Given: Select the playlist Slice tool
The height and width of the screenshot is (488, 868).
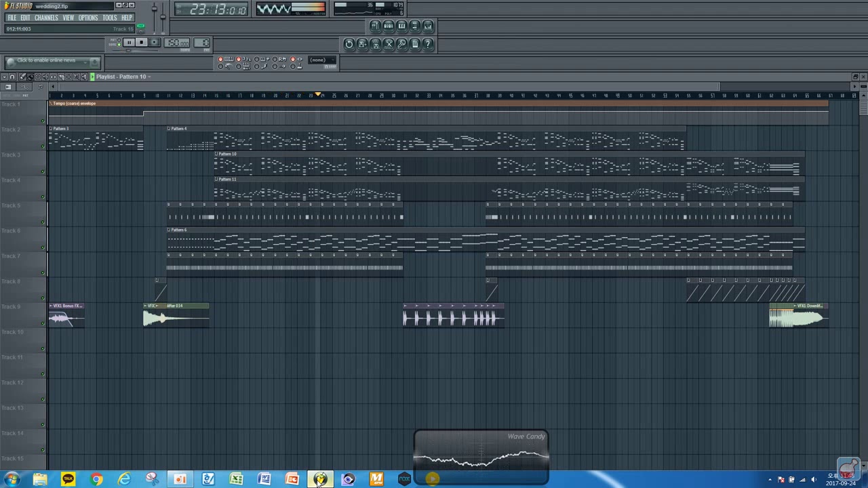Looking at the screenshot, I should point(61,77).
